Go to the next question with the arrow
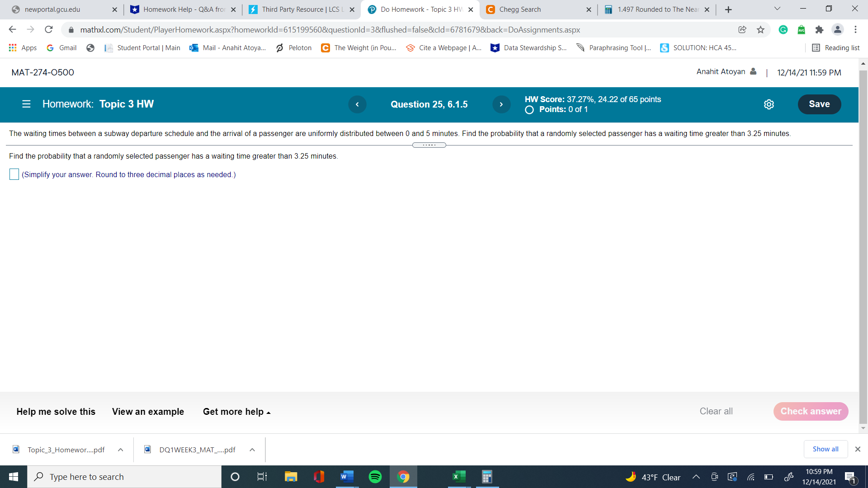 [x=501, y=104]
